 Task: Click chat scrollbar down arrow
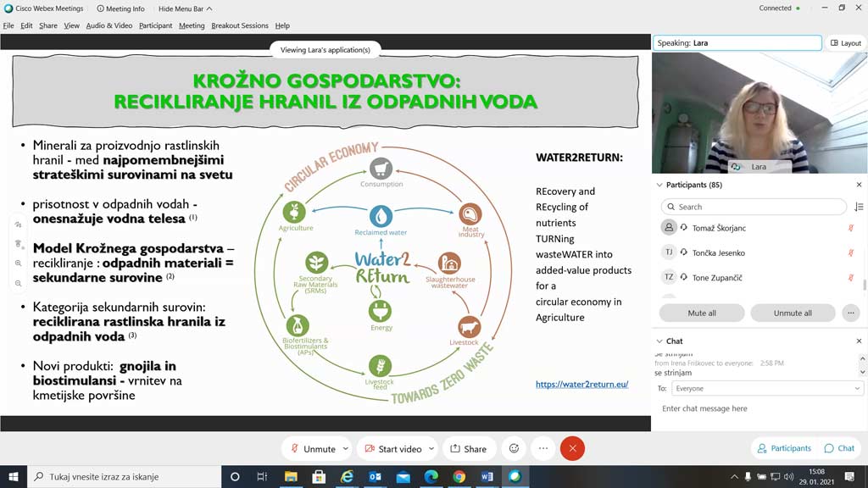[862, 373]
